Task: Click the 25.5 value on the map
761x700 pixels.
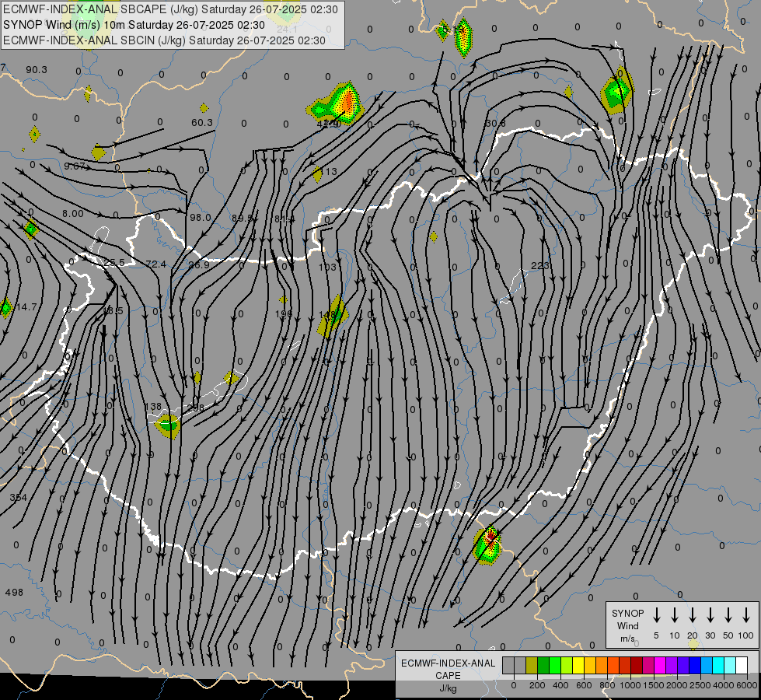Action: pyautogui.click(x=114, y=263)
